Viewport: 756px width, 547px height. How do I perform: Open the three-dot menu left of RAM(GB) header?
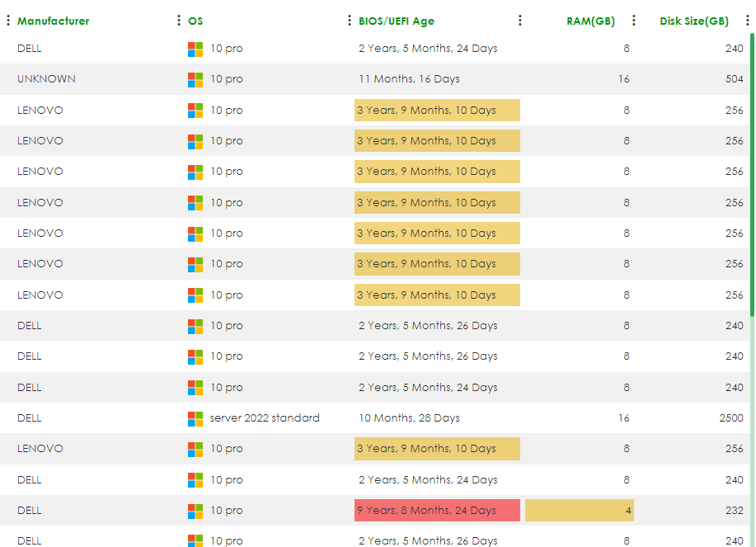tap(519, 21)
